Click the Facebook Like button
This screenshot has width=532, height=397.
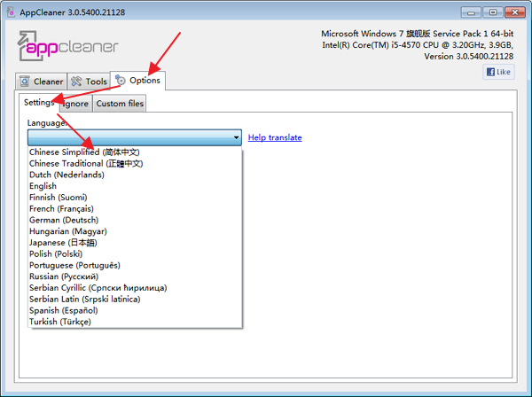[498, 72]
